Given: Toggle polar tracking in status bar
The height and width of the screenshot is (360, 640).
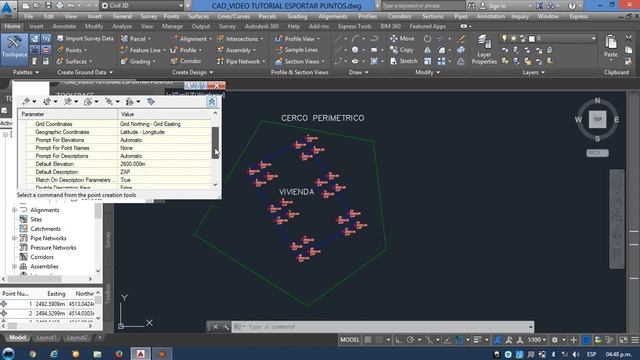Looking at the screenshot, I should pos(410,340).
